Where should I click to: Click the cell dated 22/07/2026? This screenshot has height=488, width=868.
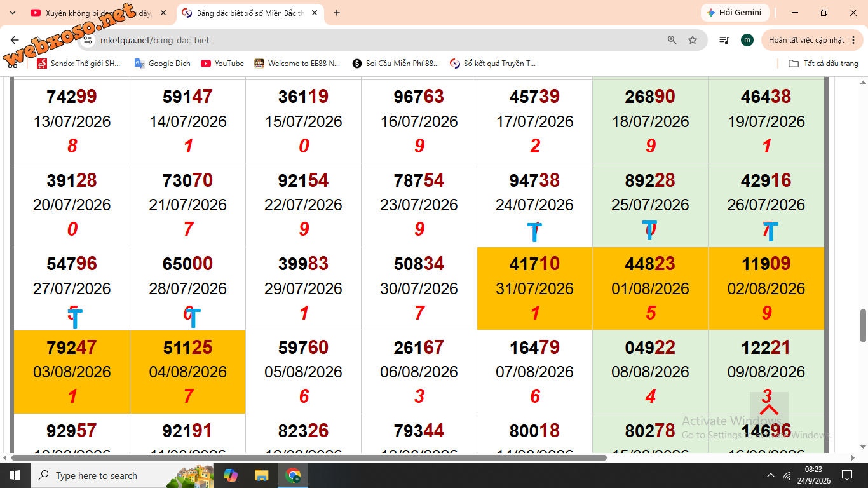[x=303, y=205]
